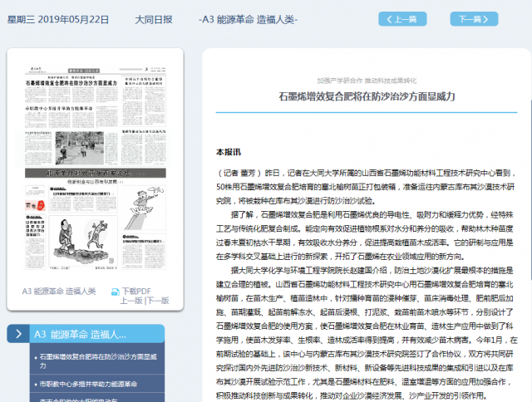Click the date 星期三 2019年05月22日

(x=58, y=20)
